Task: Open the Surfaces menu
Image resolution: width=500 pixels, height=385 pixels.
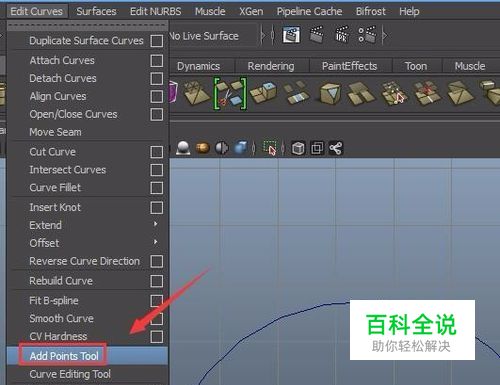Action: pos(96,11)
